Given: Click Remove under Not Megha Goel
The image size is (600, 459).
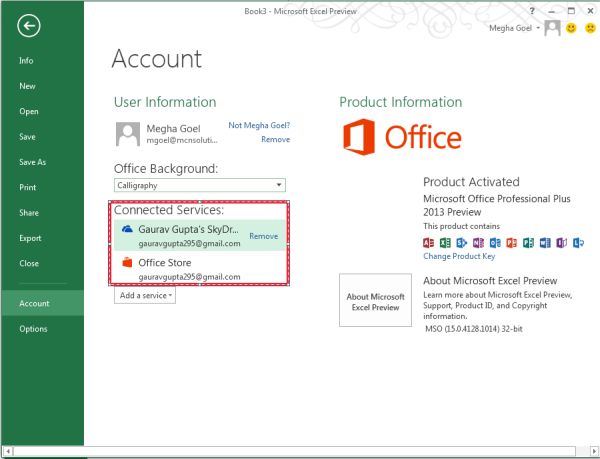Looking at the screenshot, I should (276, 139).
